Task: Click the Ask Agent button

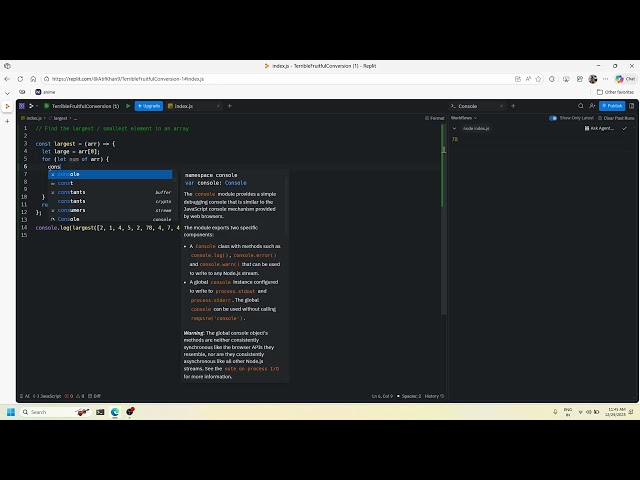Action: point(599,129)
